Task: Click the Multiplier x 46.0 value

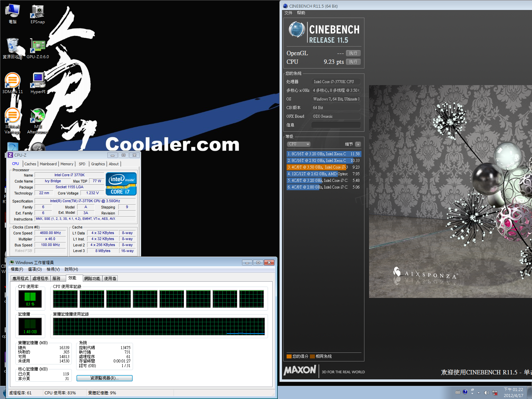Action: [51, 239]
